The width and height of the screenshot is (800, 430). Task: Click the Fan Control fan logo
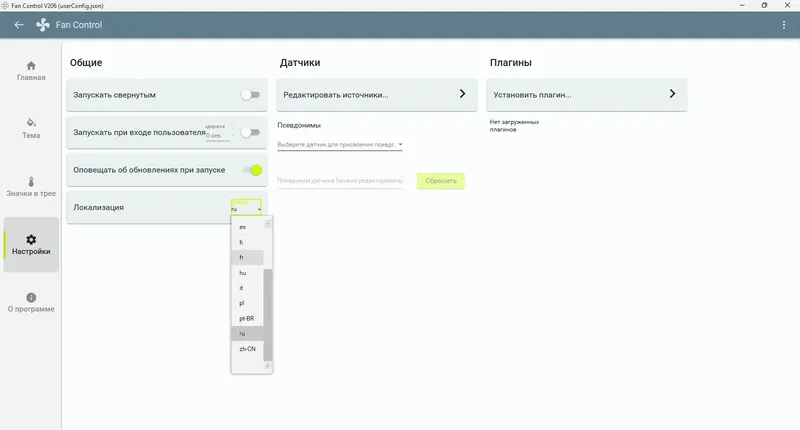click(x=43, y=25)
